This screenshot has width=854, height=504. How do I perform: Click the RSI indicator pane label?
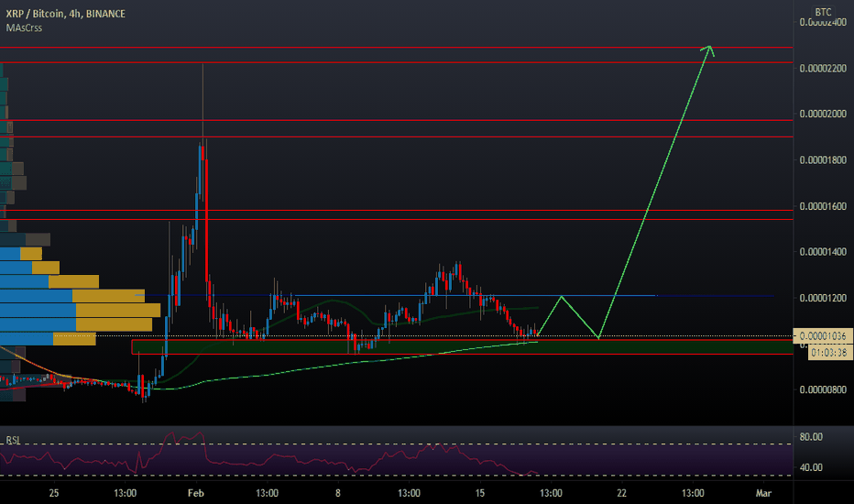point(13,440)
